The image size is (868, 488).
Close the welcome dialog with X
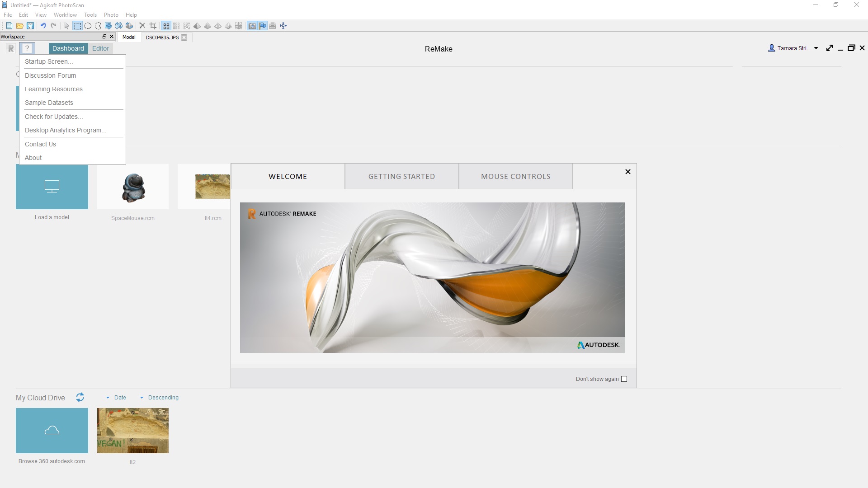pos(628,172)
